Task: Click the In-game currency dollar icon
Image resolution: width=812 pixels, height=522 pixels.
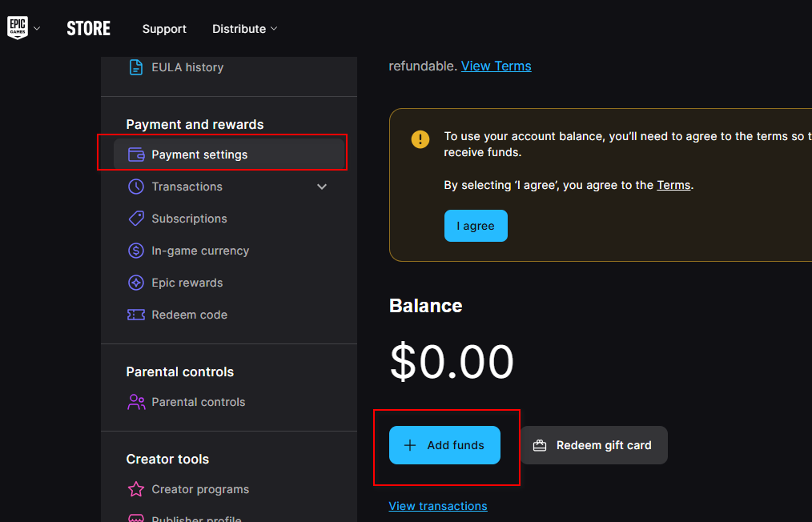Action: 136,250
